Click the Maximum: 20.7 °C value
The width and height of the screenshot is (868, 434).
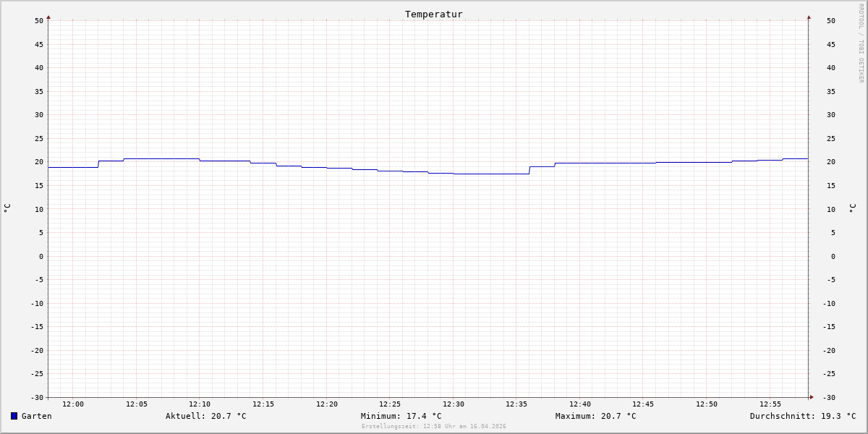click(596, 416)
